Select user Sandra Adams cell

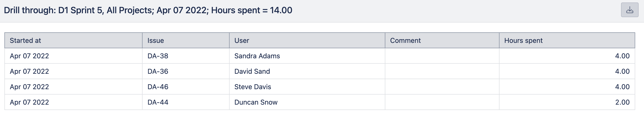(307, 56)
